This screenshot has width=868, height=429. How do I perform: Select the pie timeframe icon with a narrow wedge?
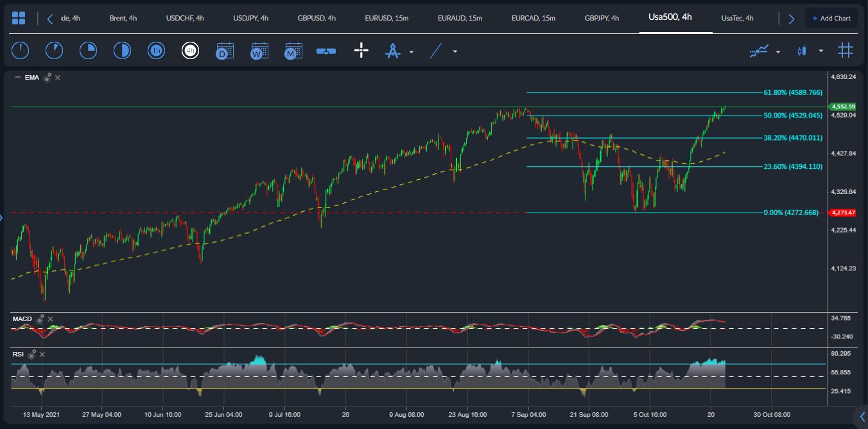pyautogui.click(x=54, y=50)
